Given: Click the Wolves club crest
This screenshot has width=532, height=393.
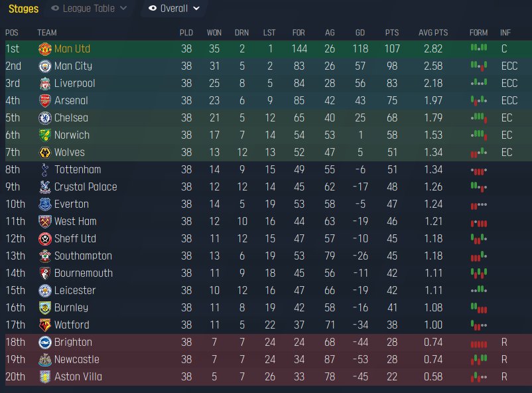Looking at the screenshot, I should [x=45, y=153].
